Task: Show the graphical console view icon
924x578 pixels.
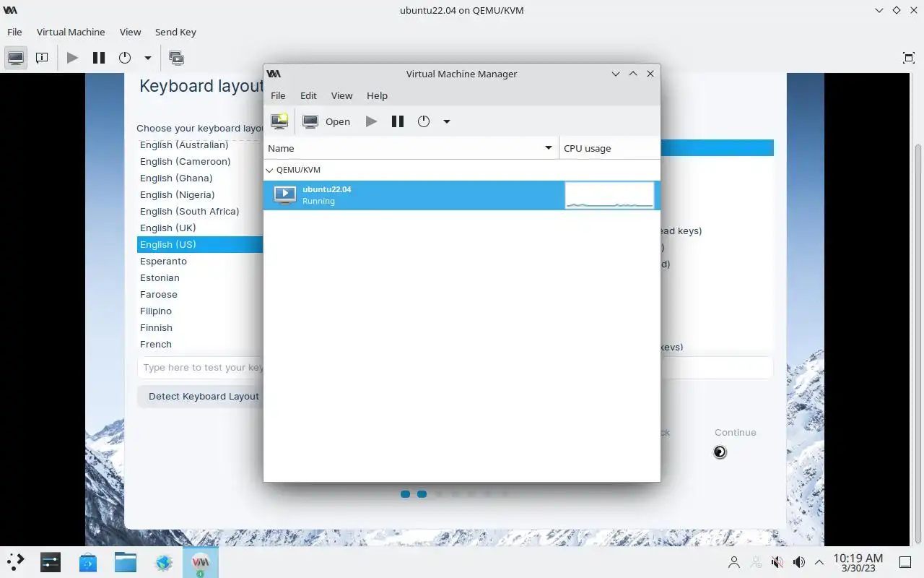Action: click(16, 58)
